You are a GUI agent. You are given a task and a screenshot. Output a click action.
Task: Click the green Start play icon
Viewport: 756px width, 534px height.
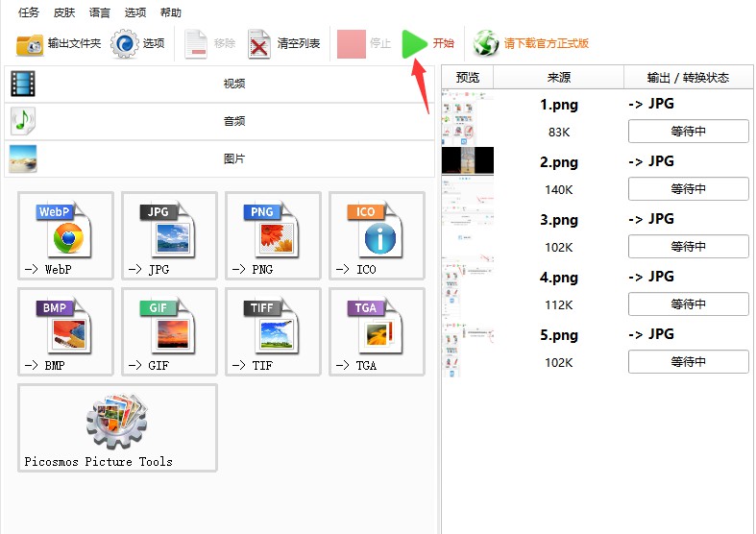point(415,43)
